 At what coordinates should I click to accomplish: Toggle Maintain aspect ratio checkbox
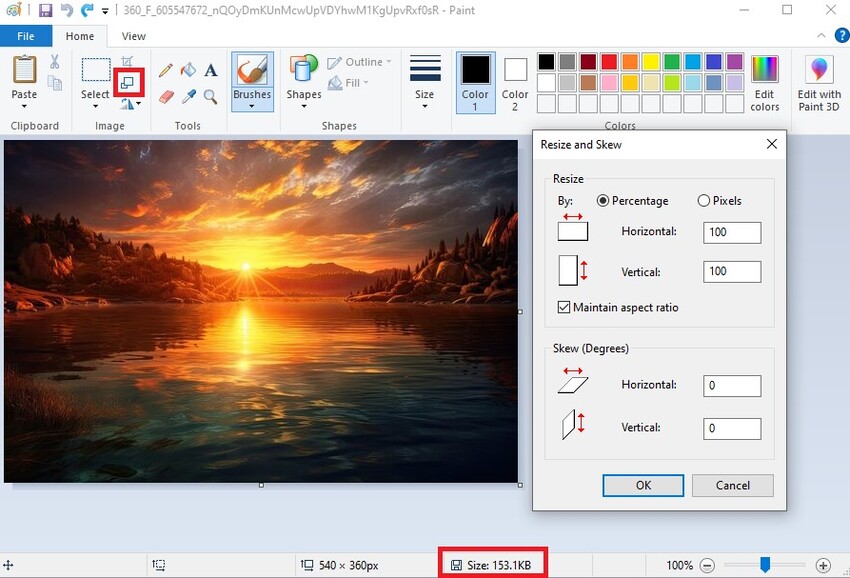[564, 307]
